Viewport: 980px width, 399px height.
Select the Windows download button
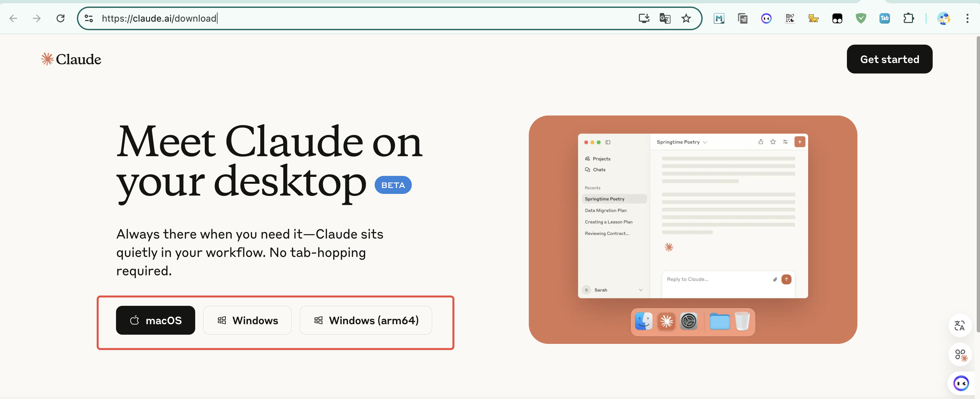tap(247, 320)
